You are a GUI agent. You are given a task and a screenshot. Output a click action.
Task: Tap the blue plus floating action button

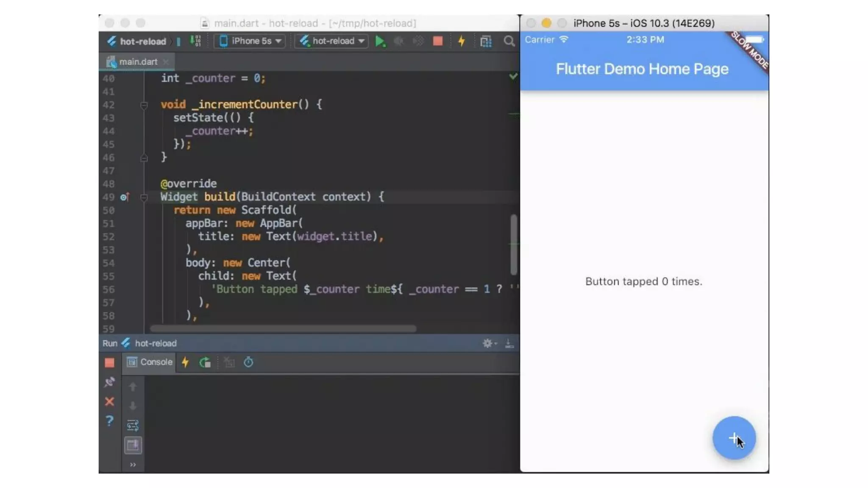pyautogui.click(x=734, y=438)
